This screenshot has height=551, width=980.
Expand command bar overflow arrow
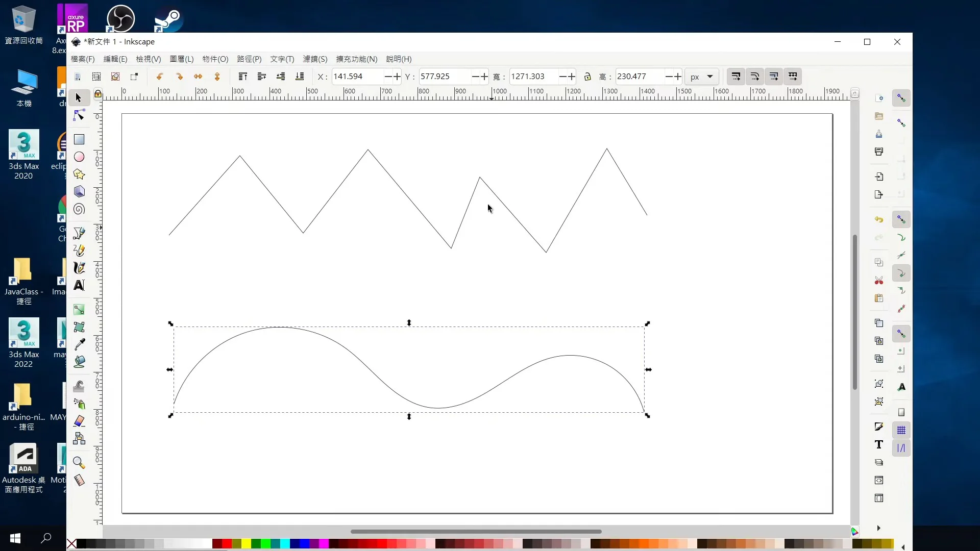(879, 528)
